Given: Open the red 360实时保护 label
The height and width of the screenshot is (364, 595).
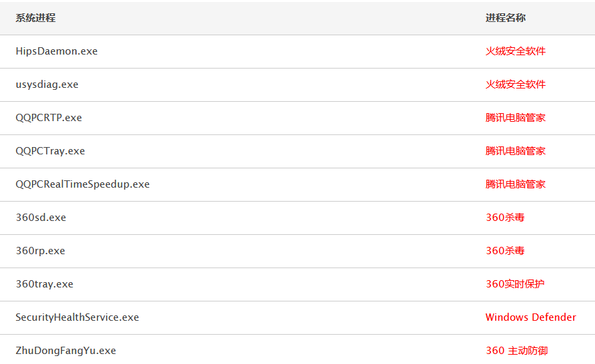Looking at the screenshot, I should pyautogui.click(x=515, y=284).
